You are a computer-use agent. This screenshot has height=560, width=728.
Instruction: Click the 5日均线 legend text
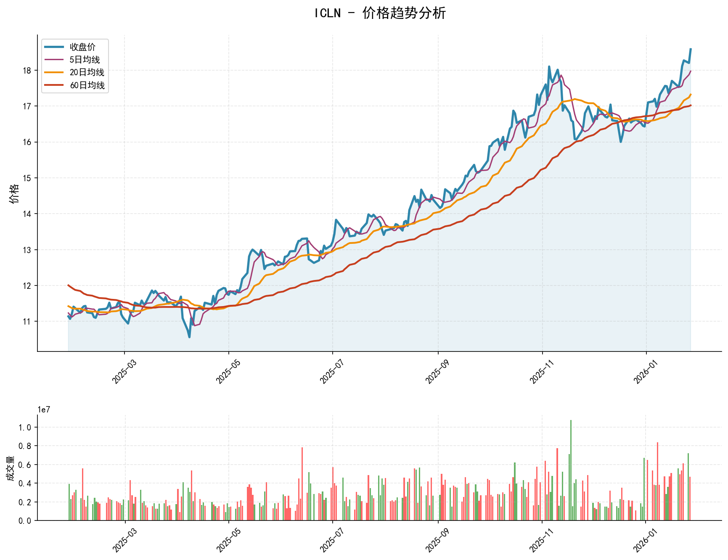click(84, 59)
